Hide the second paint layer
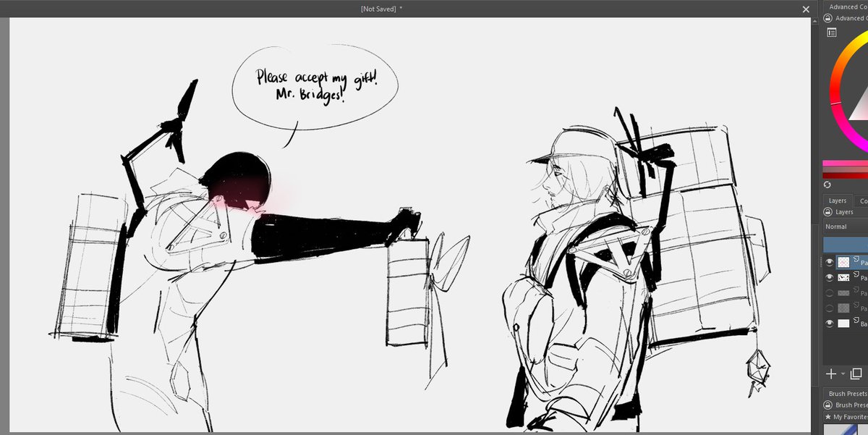 pos(830,277)
